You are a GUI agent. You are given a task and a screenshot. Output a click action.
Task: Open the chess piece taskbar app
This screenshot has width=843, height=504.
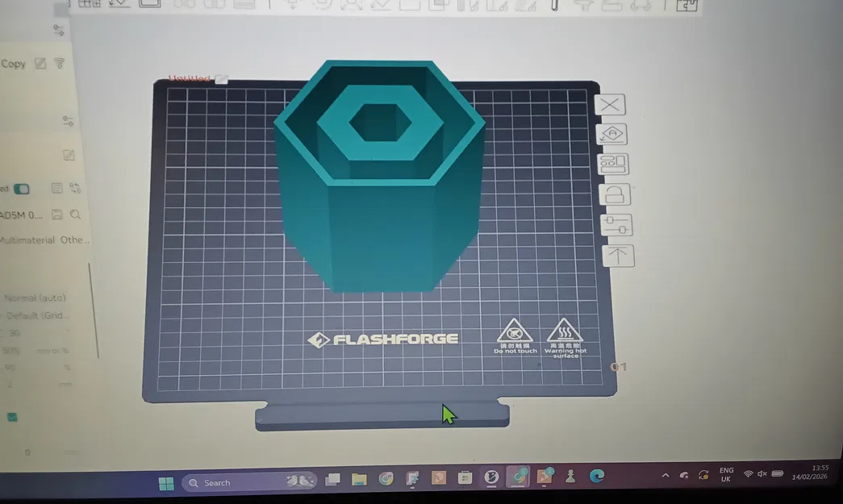(x=570, y=476)
